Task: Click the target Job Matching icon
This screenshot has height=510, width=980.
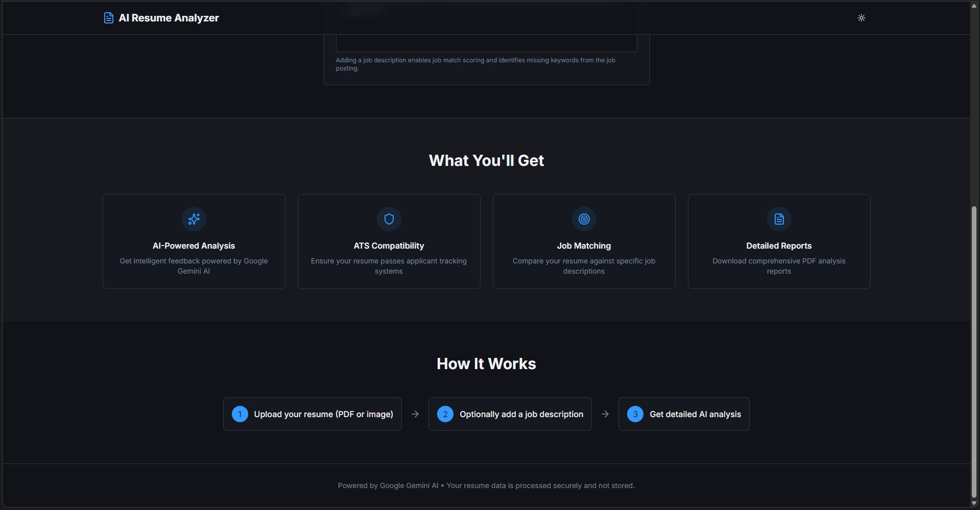Action: pyautogui.click(x=584, y=219)
